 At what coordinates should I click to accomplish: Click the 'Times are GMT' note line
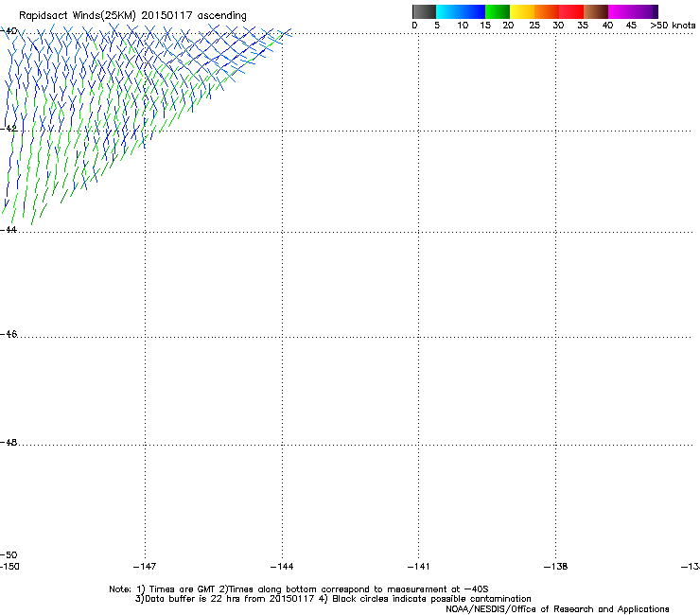click(x=299, y=589)
